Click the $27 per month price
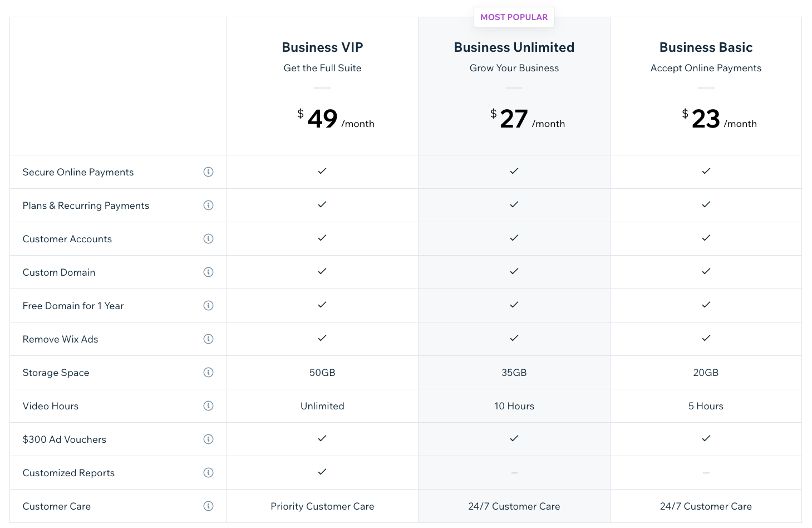 [x=514, y=119]
